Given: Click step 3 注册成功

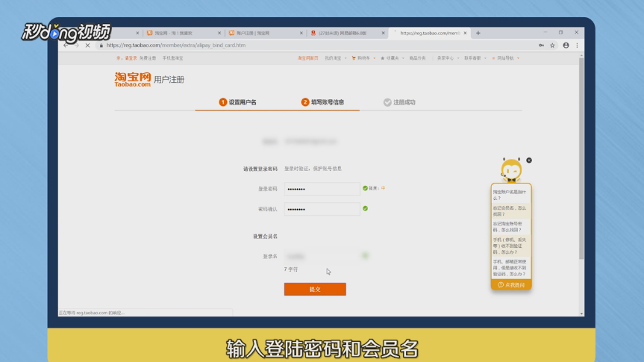Looking at the screenshot, I should (399, 102).
